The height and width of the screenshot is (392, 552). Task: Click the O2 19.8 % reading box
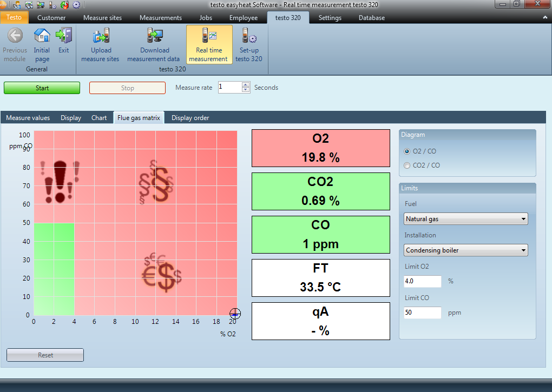point(321,148)
